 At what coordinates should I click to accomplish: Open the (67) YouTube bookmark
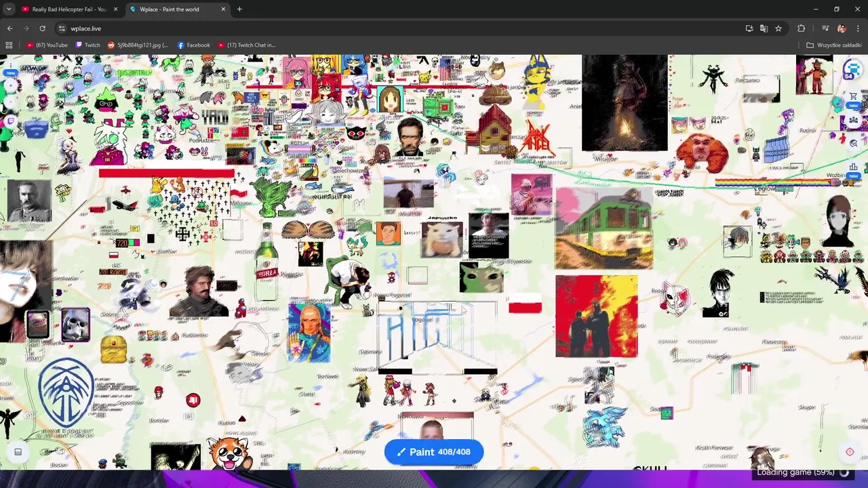[47, 45]
